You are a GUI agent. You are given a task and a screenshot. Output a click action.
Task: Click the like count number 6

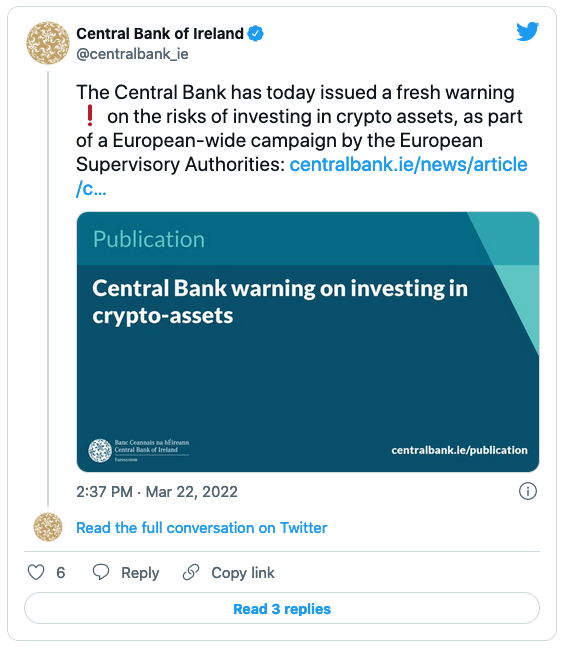click(x=60, y=573)
